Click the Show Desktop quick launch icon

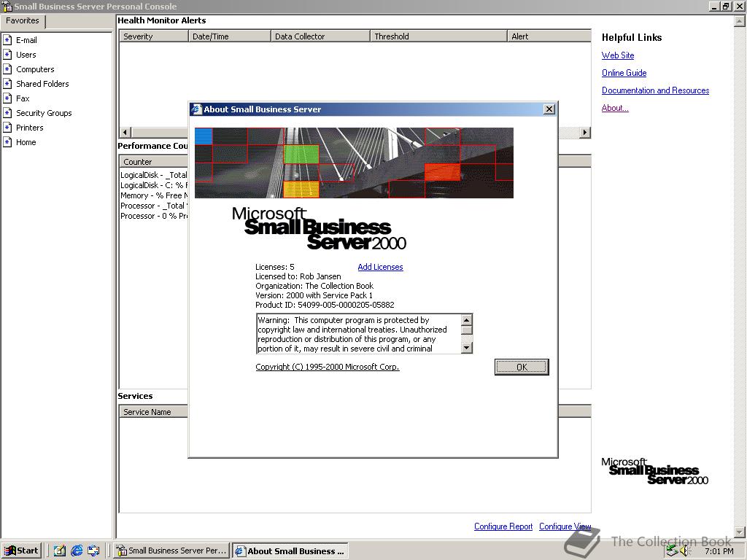click(60, 551)
